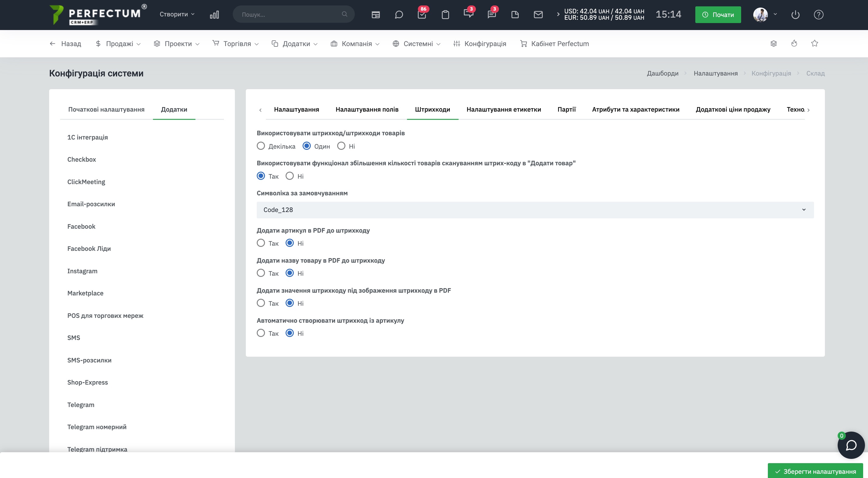Open the Торгівля navigation dropdown
This screenshot has height=478, width=868.
coord(235,43)
